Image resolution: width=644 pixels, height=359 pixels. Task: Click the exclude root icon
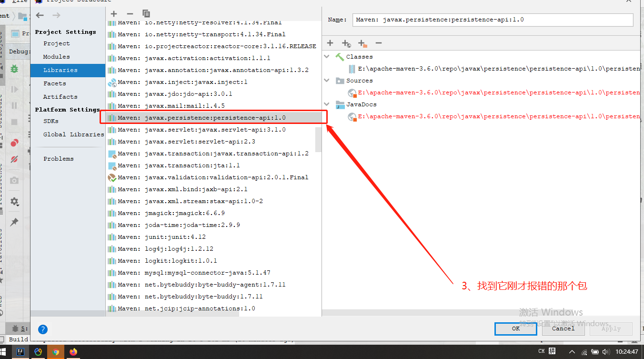[x=362, y=43]
